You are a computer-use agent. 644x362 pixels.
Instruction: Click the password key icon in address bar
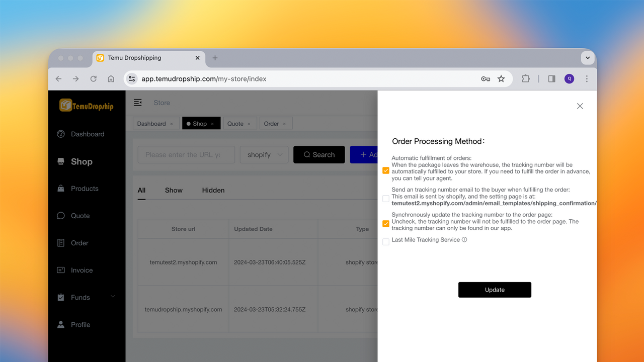point(486,79)
